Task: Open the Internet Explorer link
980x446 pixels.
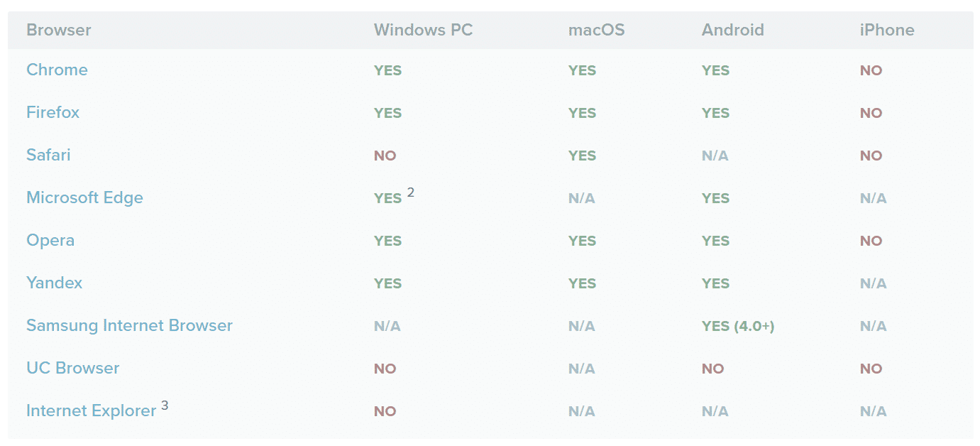Action: tap(91, 410)
